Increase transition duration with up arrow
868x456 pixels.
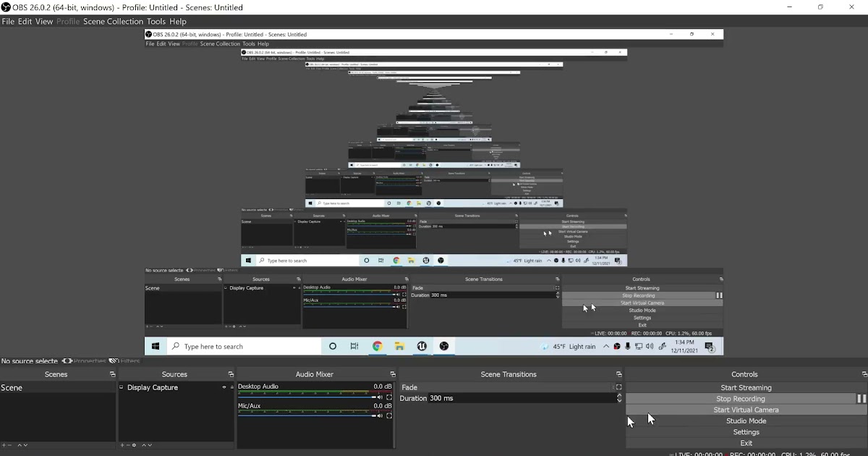pyautogui.click(x=619, y=396)
